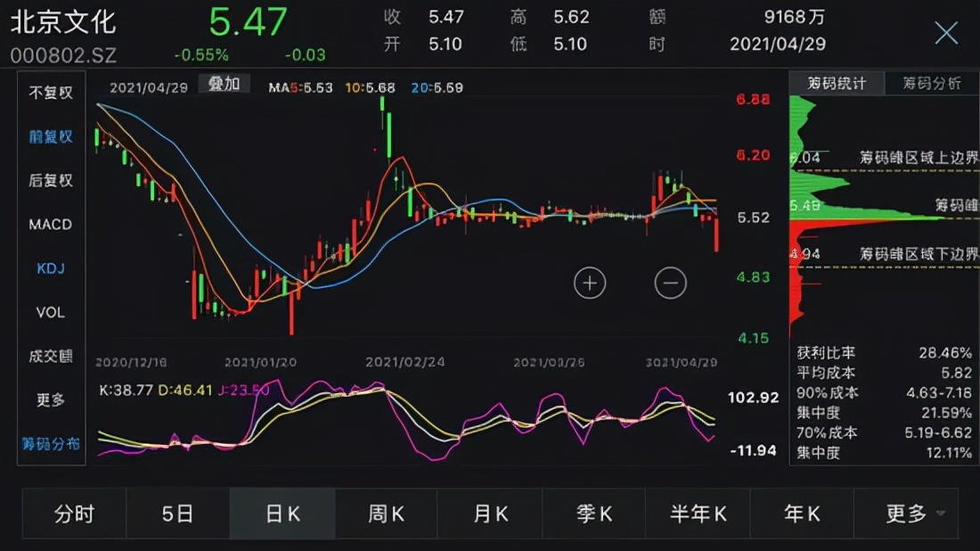Switch to 分时 intraday view
980x551 pixels.
click(x=74, y=514)
